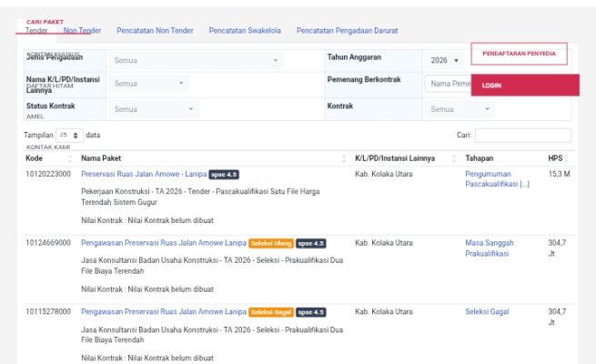Open the Jenis Pengadaan dropdown
The width and height of the screenshot is (596, 364).
point(196,61)
